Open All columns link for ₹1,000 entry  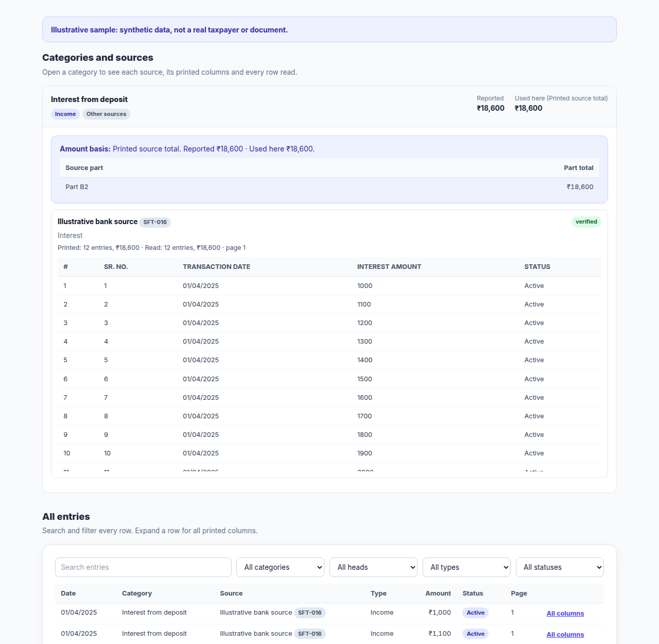[x=565, y=613]
